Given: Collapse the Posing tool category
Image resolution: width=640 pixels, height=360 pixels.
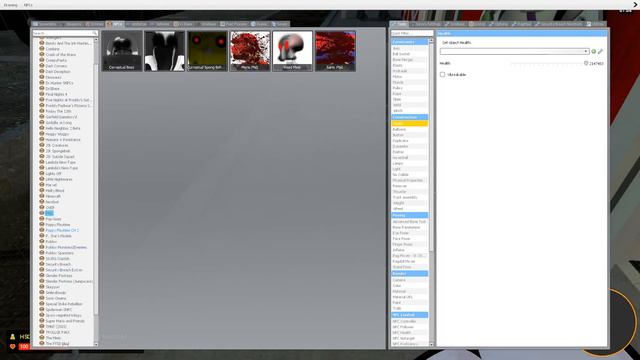Looking at the screenshot, I should (409, 215).
